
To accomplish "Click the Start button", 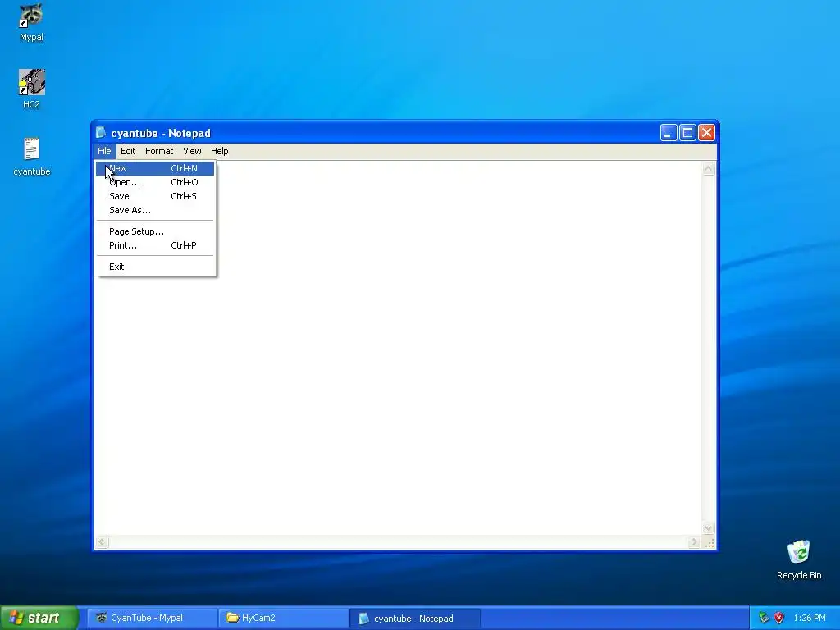I will (39, 618).
